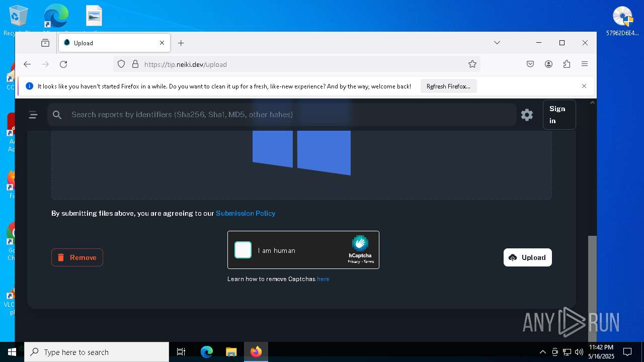The width and height of the screenshot is (644, 362).
Task: Click the taskbar search box
Action: (97, 352)
